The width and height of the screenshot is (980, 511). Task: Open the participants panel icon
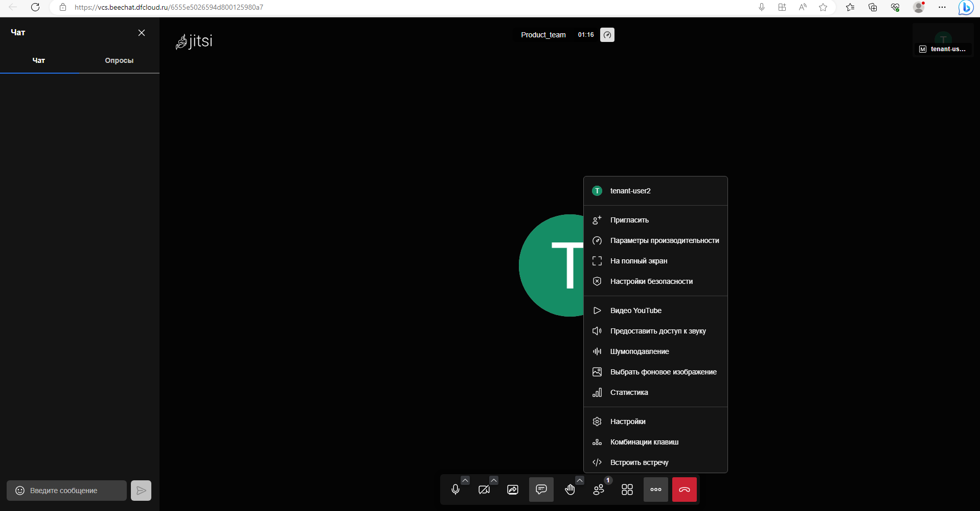pyautogui.click(x=599, y=490)
